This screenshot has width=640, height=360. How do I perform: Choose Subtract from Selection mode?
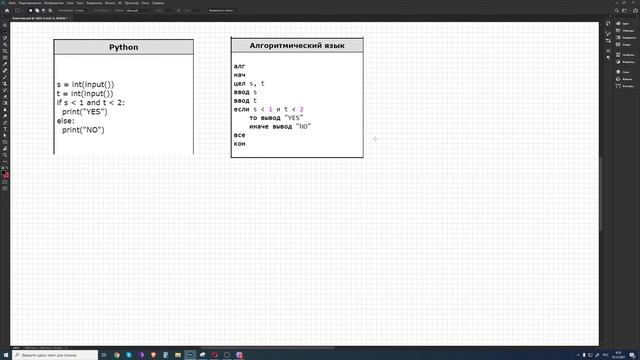click(x=44, y=11)
